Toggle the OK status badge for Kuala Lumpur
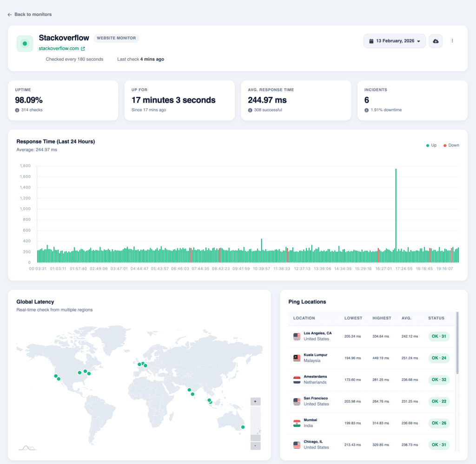476x464 pixels. pyautogui.click(x=439, y=358)
